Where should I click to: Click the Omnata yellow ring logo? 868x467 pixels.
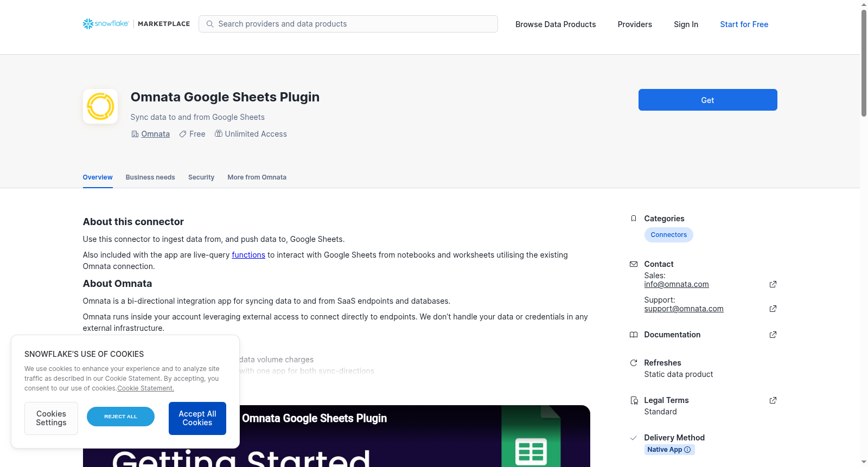[x=100, y=106]
